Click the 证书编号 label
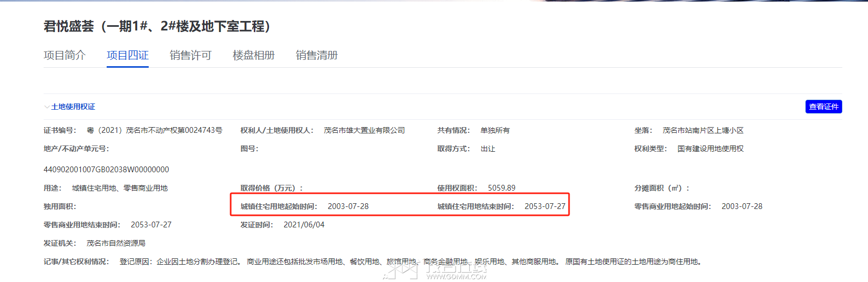The height and width of the screenshot is (282, 868). point(60,130)
